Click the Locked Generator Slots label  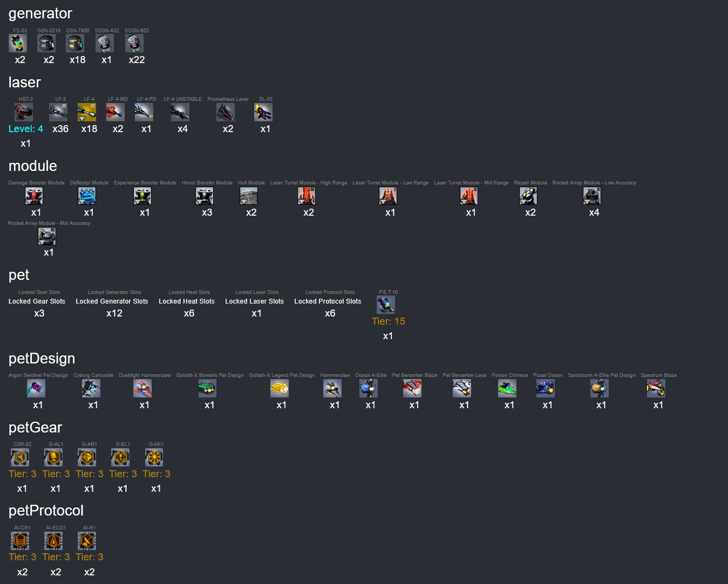pyautogui.click(x=112, y=301)
